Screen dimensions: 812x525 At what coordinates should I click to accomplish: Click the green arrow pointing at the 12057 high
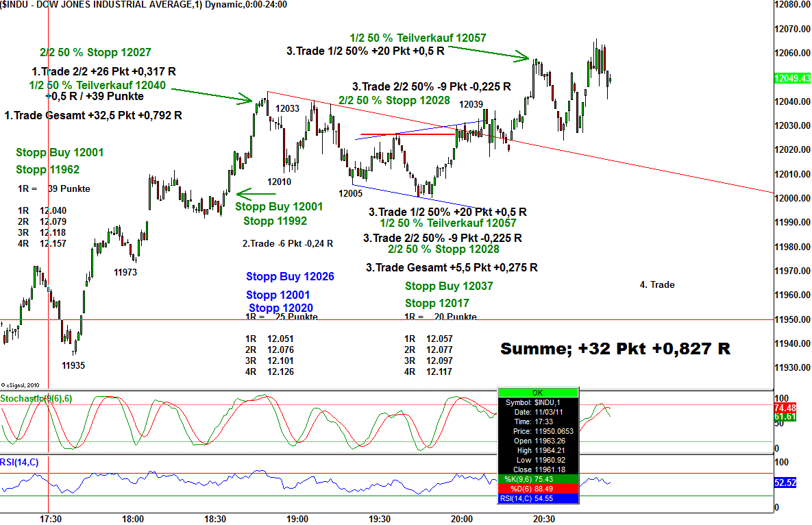tap(487, 51)
